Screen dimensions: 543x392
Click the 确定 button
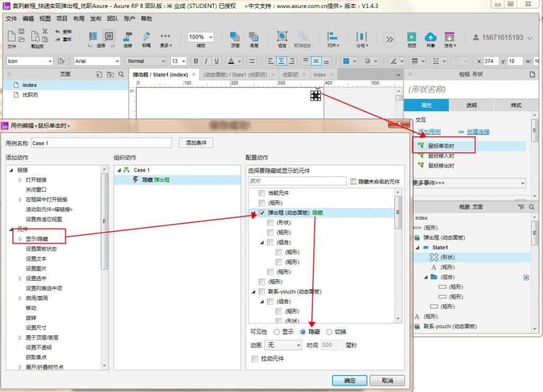pos(349,380)
